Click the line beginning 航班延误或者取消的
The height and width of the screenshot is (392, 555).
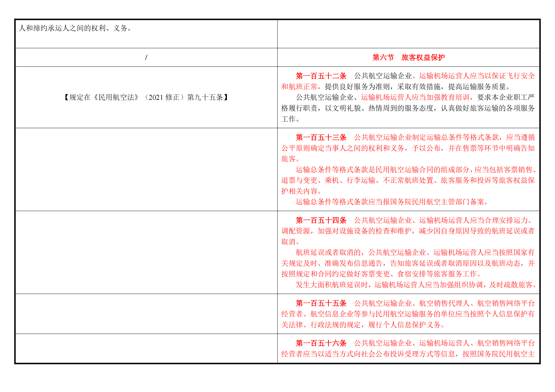click(x=415, y=252)
